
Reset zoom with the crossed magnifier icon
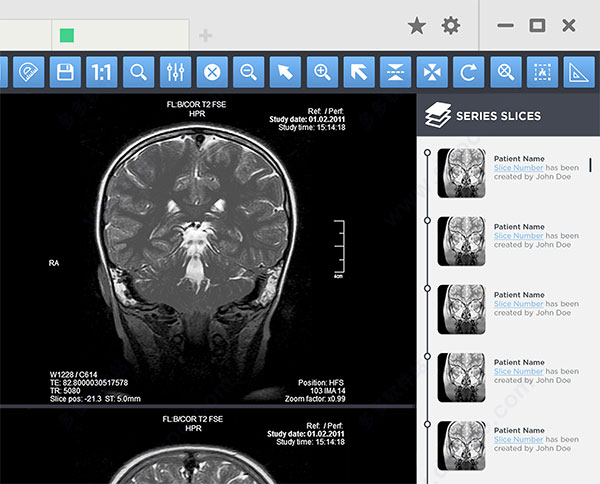point(506,72)
